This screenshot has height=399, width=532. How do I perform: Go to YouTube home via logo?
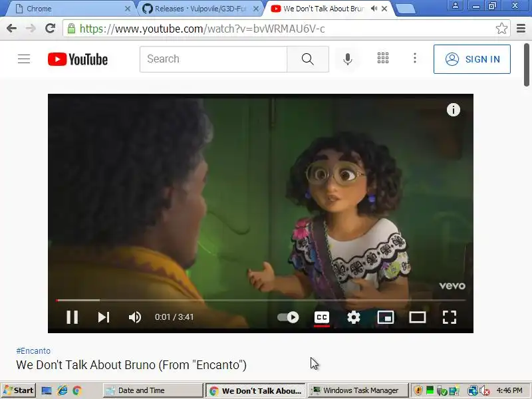pos(78,59)
